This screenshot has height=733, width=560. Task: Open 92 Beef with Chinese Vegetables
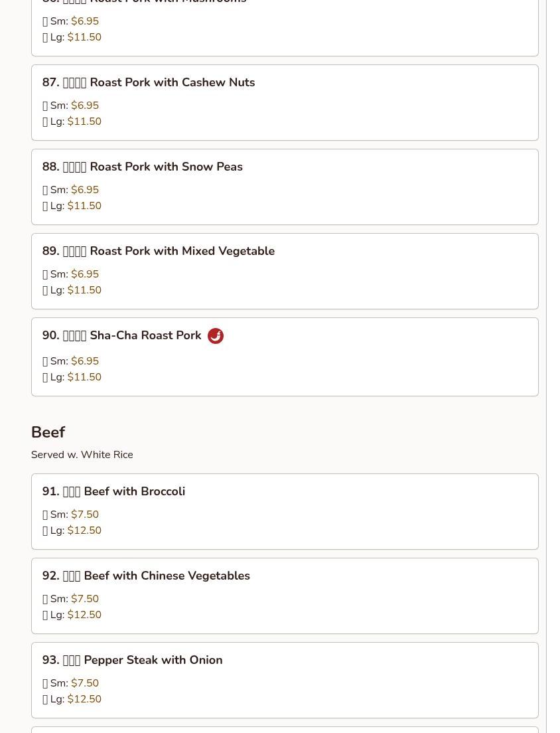(x=285, y=596)
